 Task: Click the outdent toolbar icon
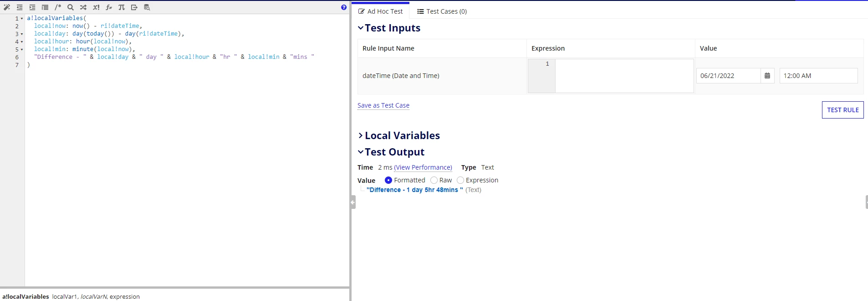(20, 7)
